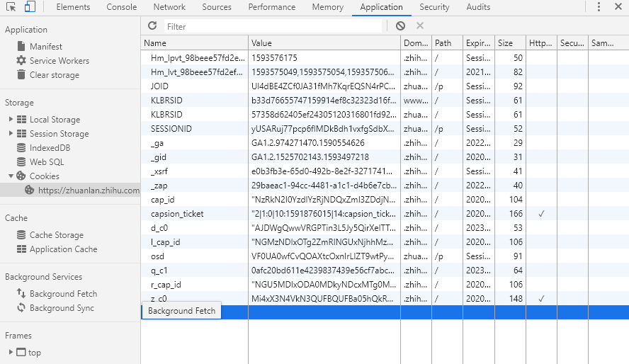
Task: Select the r_cap_id cookie row
Action: tap(385, 285)
